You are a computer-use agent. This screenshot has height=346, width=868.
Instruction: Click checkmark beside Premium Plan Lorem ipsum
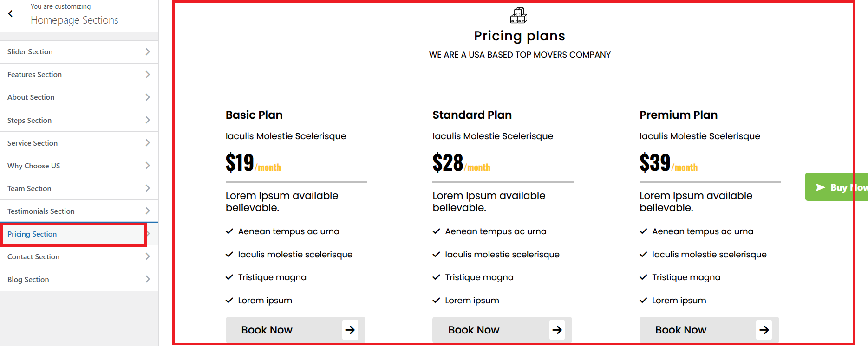[x=643, y=300]
